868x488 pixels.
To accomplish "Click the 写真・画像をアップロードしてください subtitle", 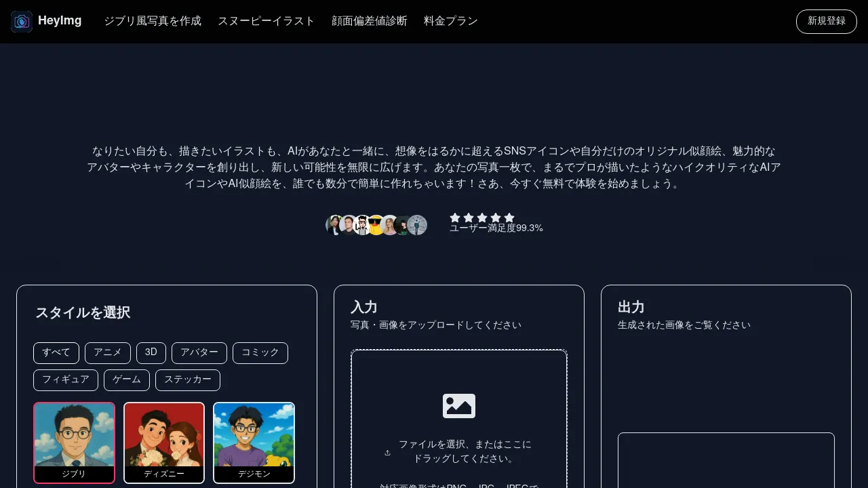I will [x=436, y=325].
